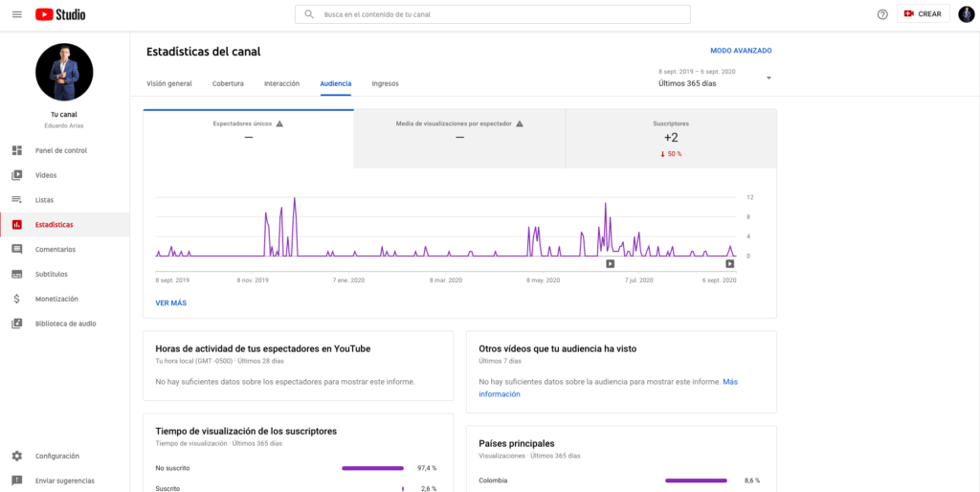Click the Eduardo Arias channel name
This screenshot has width=980, height=492.
[x=64, y=125]
